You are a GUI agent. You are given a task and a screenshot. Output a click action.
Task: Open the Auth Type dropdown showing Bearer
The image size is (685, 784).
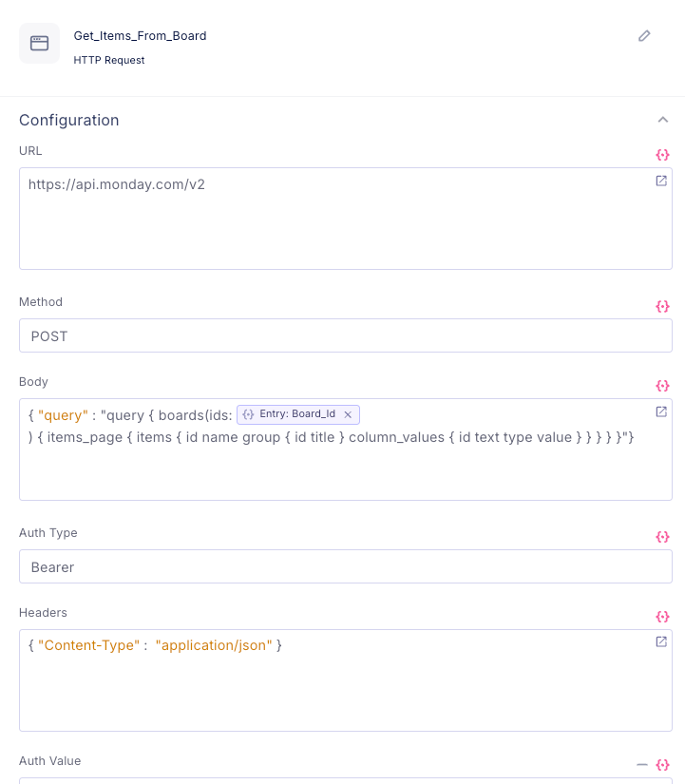point(345,566)
